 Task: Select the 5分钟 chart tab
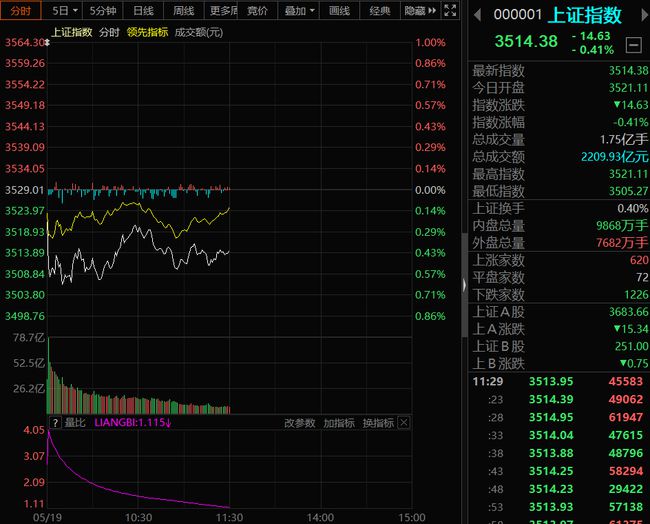pos(103,10)
